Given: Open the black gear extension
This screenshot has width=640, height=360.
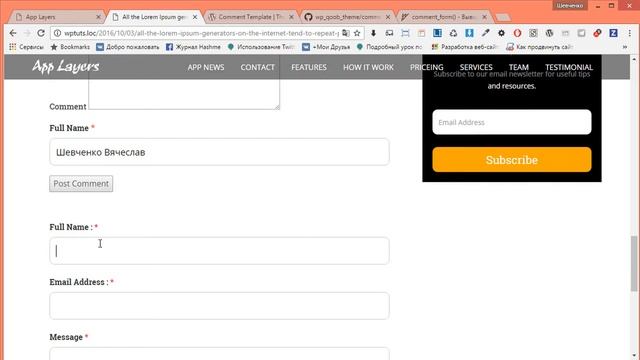Looking at the screenshot, I should [x=501, y=33].
